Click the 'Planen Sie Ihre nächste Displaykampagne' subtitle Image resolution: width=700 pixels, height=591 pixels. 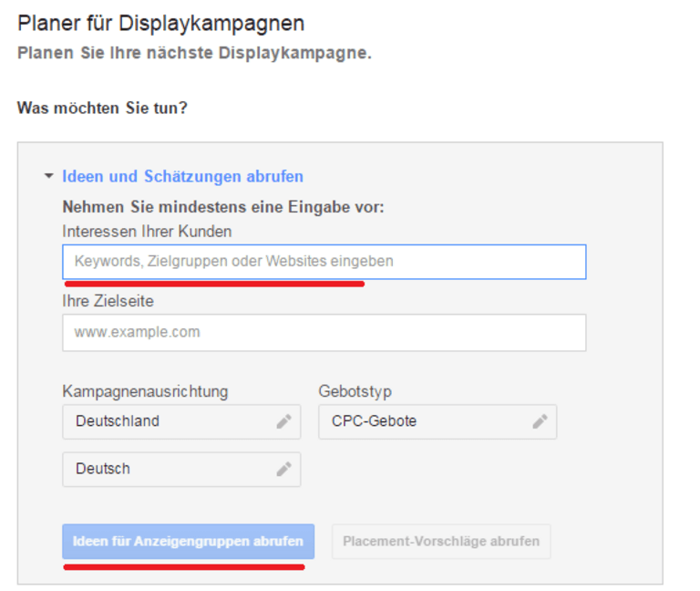tap(194, 53)
